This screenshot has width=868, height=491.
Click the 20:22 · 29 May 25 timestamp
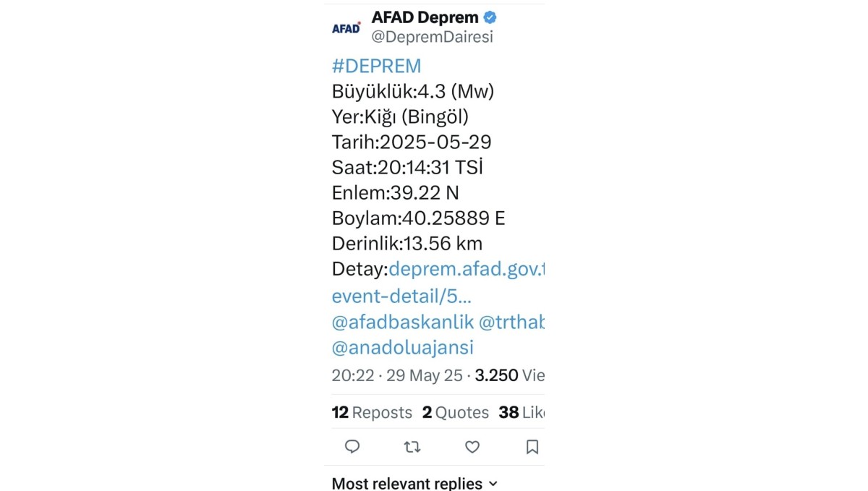click(396, 375)
